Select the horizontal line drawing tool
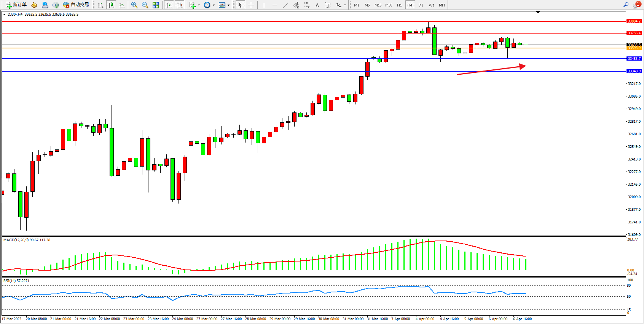 (275, 5)
